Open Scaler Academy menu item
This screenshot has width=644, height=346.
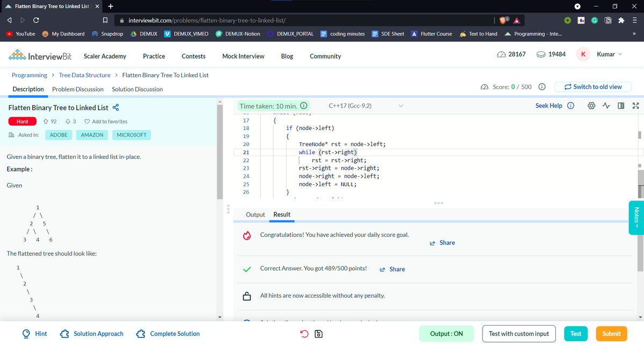[x=105, y=56]
